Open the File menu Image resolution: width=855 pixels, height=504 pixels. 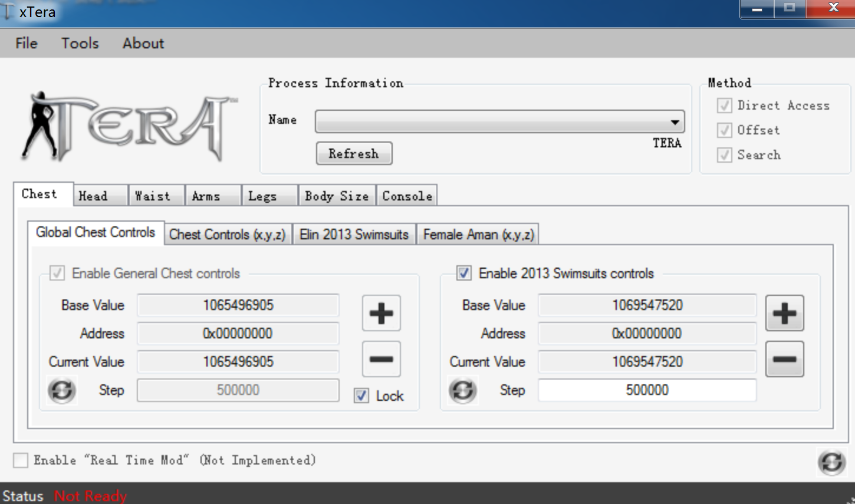click(x=27, y=43)
